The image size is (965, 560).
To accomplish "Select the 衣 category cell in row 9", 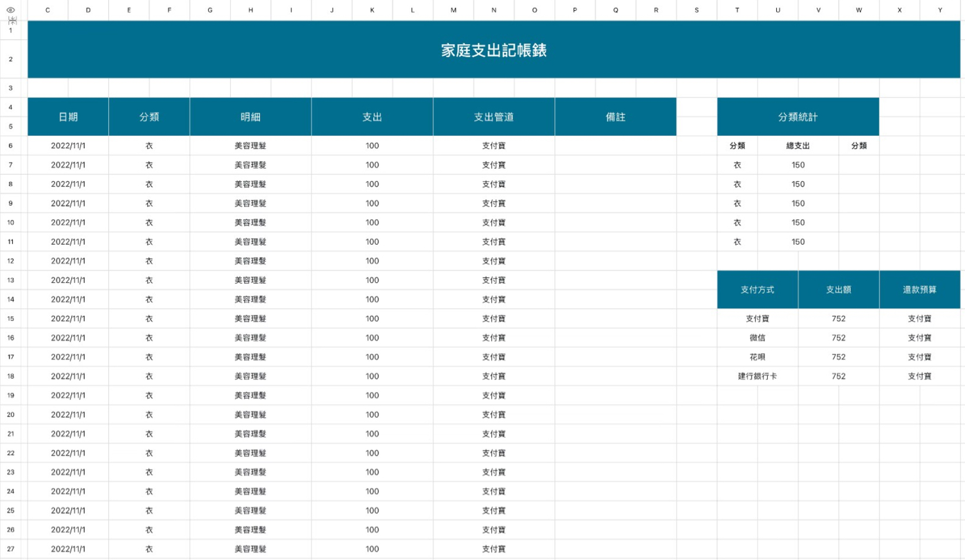I will click(x=149, y=203).
